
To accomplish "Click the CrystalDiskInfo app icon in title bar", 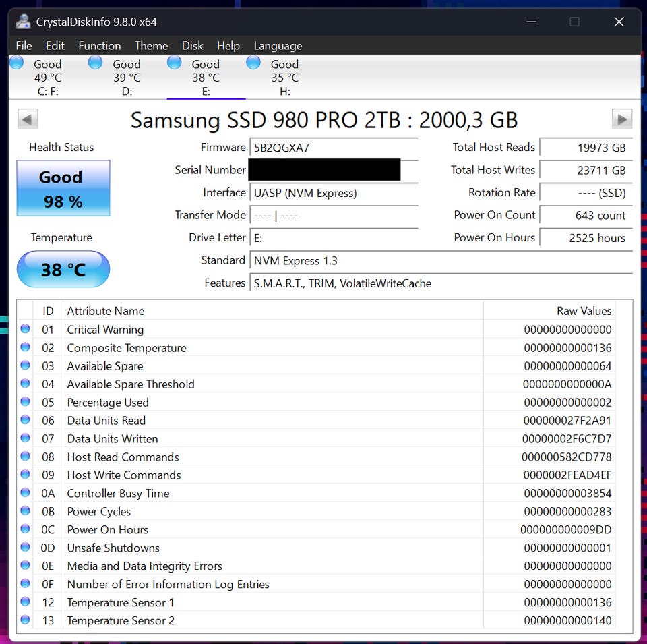I will [23, 22].
